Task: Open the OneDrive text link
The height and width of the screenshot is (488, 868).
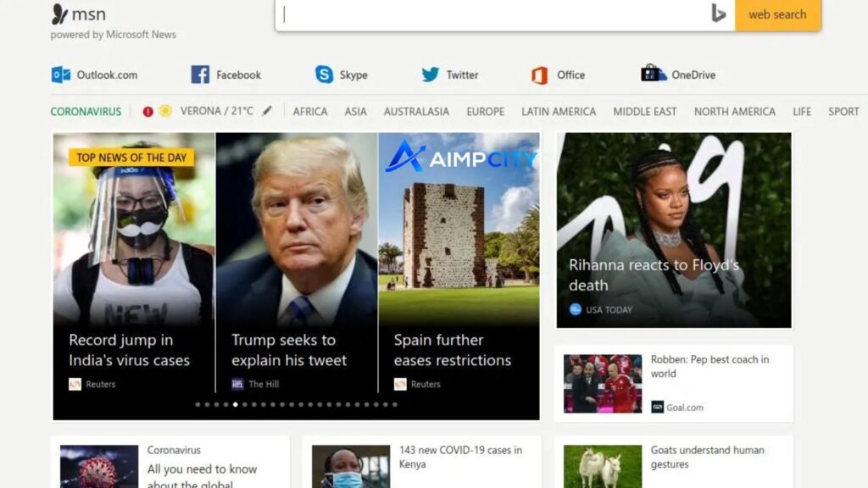Action: click(693, 75)
